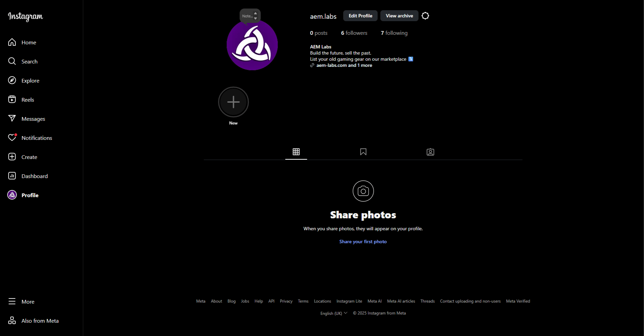Image resolution: width=644 pixels, height=336 pixels.
Task: Open About footer link
Action: (216, 301)
